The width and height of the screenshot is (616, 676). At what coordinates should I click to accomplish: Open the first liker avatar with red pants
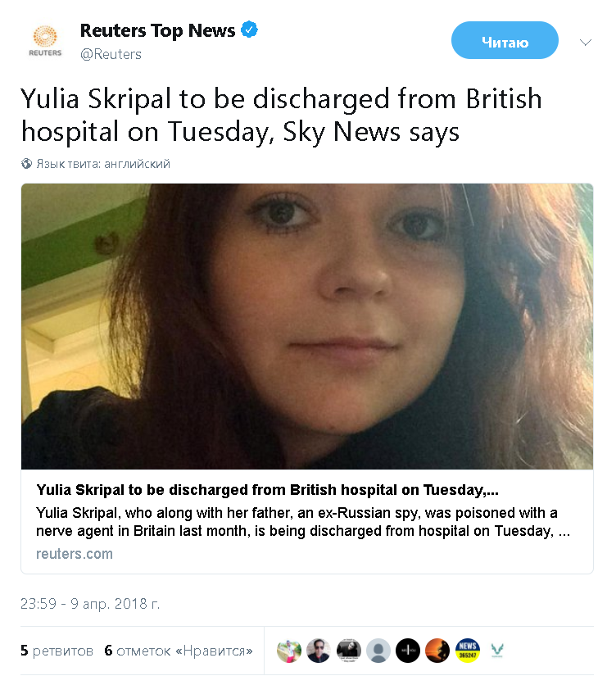tap(289, 650)
